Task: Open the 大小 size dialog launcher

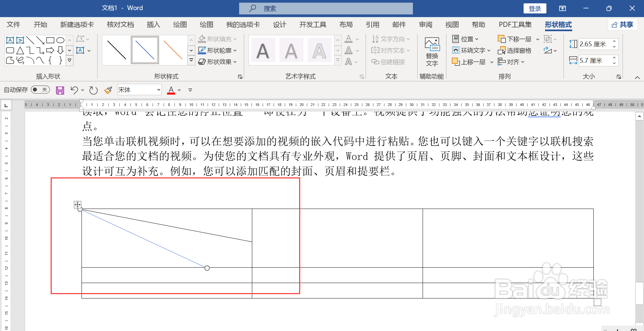Action: tap(619, 77)
